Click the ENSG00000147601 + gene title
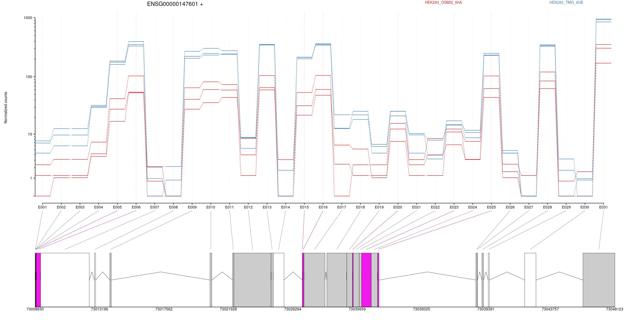This screenshot has width=644, height=322. pyautogui.click(x=175, y=4)
